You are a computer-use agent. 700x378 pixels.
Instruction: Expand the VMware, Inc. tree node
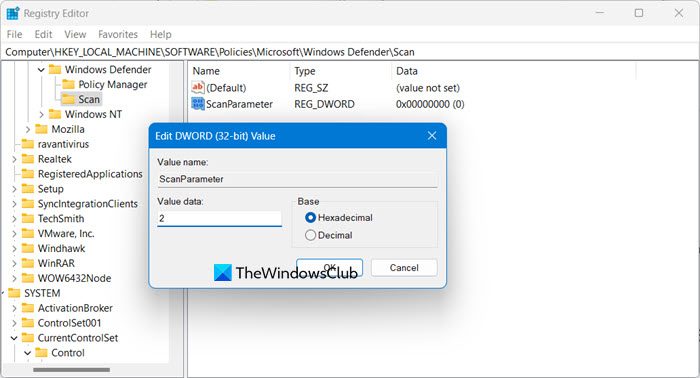pos(14,233)
